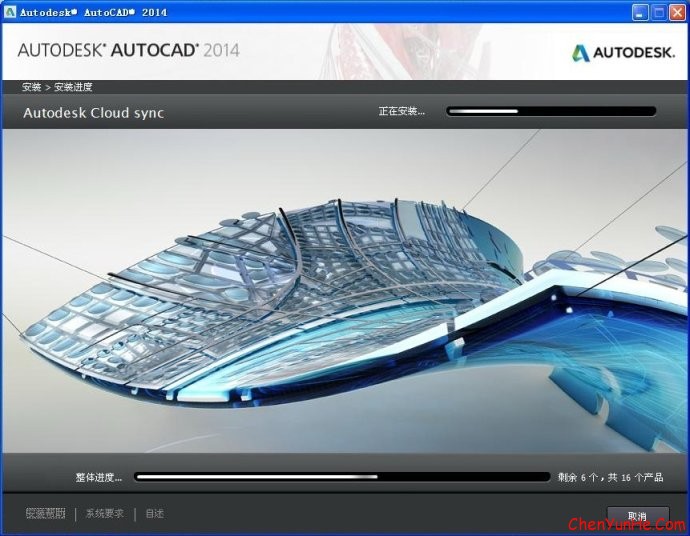Screen dimensions: 690x536
Task: Click the Autodesk logo in the header
Action: click(623, 52)
